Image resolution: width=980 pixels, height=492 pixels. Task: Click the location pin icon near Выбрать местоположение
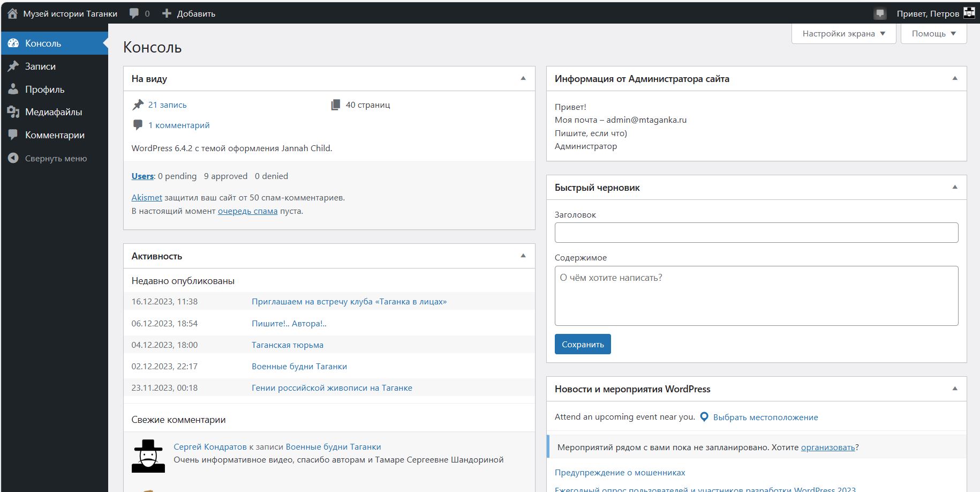(704, 417)
